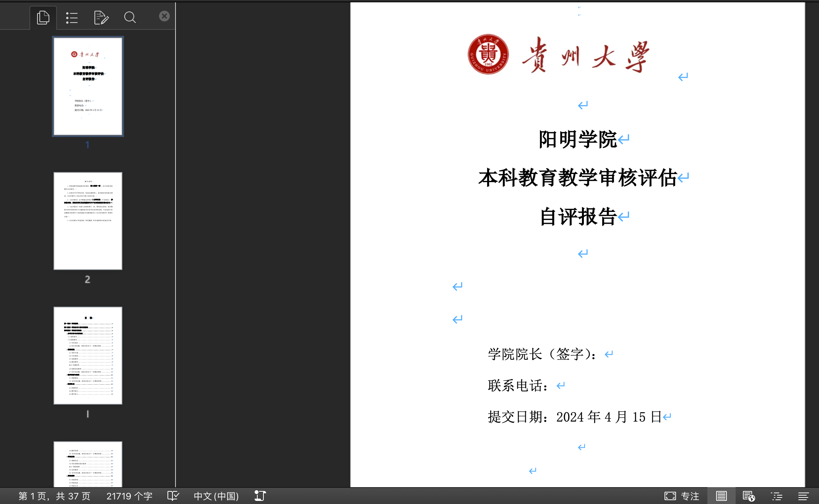Image resolution: width=819 pixels, height=504 pixels.
Task: Switch to Web Layout view
Action: (748, 496)
